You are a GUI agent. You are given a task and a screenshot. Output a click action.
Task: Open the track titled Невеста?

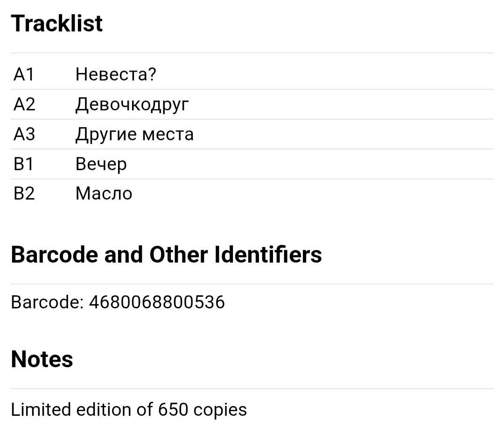[x=116, y=74]
